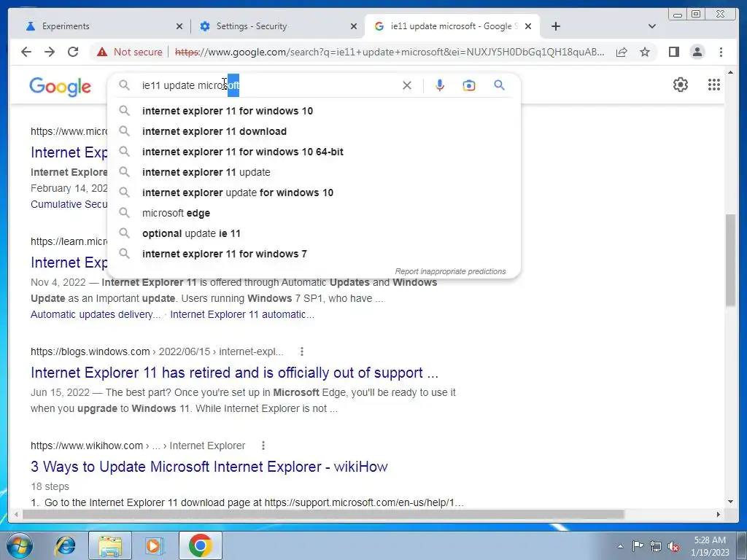Open the Chrome side panel
747x560 pixels.
(673, 52)
